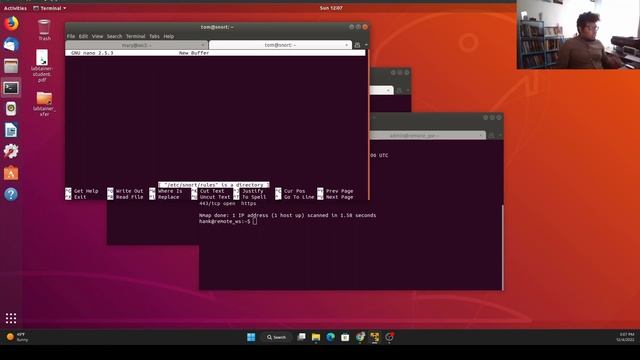Click the Windows taskbar Search box
The height and width of the screenshot is (360, 640).
click(x=276, y=337)
